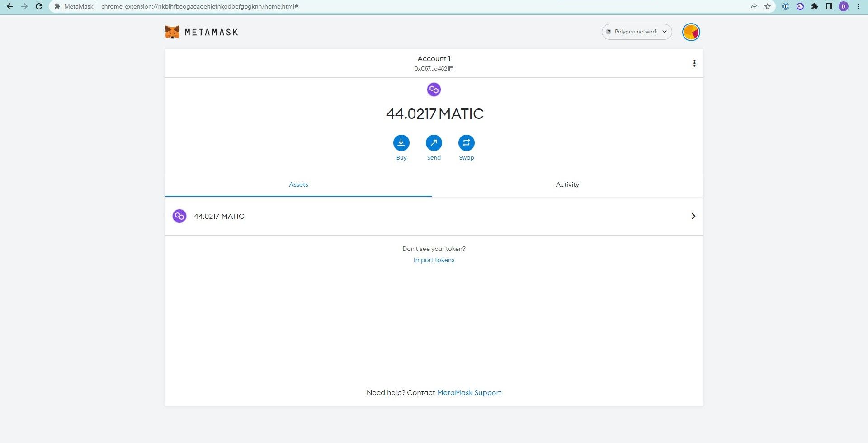The width and height of the screenshot is (868, 443).
Task: Click the Send icon
Action: coord(434,142)
